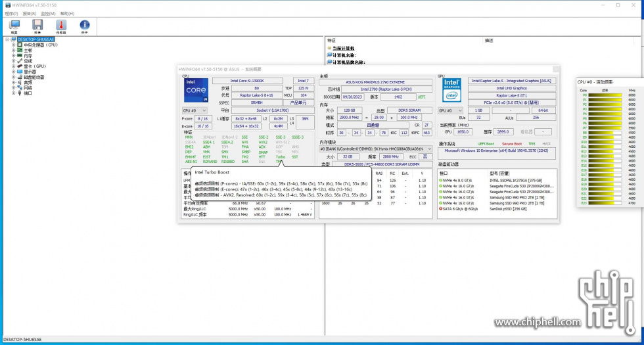Click green status icon for INTEL SSDPEL1K375GA
The height and width of the screenshot is (345, 644).
pyautogui.click(x=441, y=180)
